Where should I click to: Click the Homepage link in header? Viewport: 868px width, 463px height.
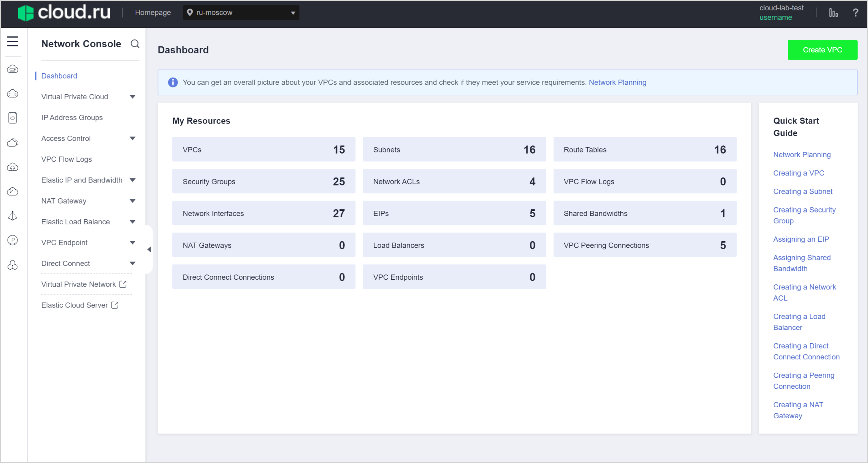point(153,13)
